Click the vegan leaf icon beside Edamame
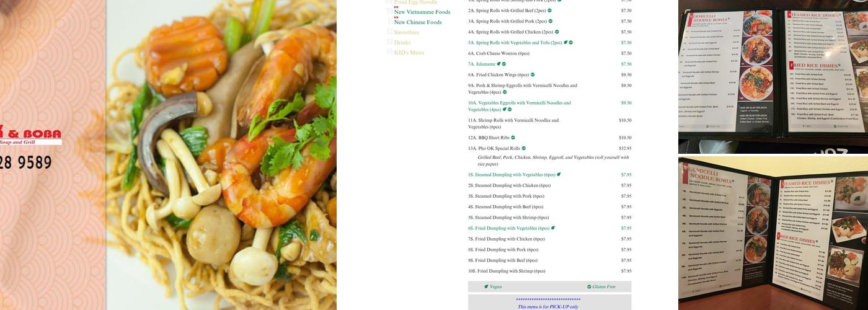The image size is (868, 310). click(x=499, y=64)
